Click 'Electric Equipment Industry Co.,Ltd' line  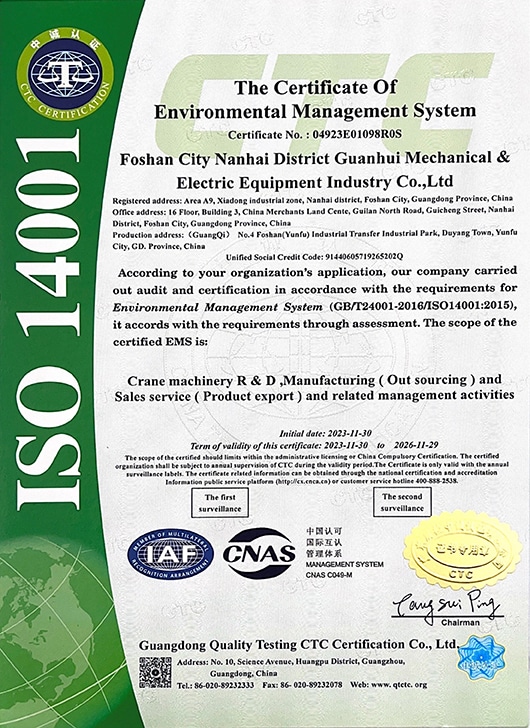click(x=315, y=182)
